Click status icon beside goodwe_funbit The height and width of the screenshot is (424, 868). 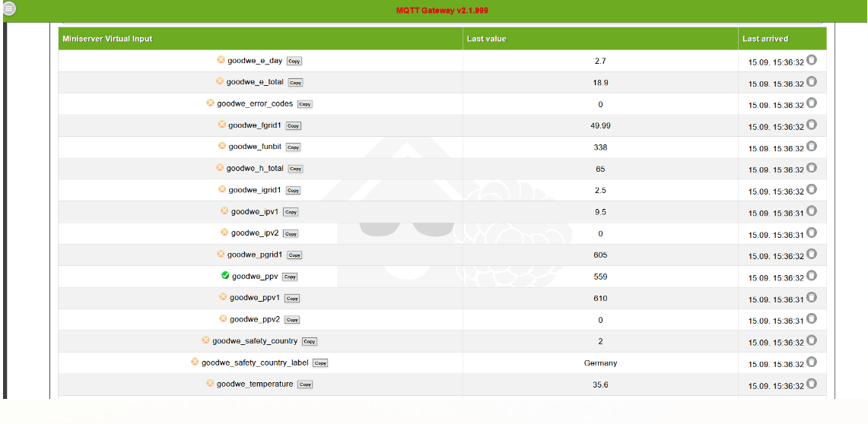[222, 146]
